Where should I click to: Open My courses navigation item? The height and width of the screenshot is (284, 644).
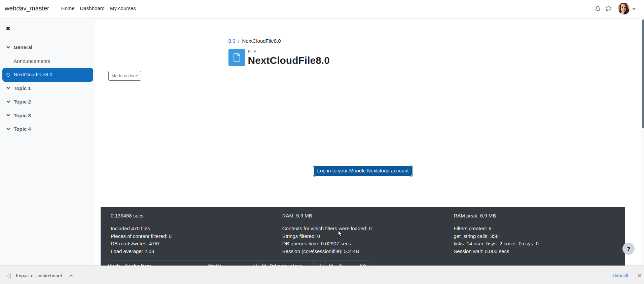123,8
